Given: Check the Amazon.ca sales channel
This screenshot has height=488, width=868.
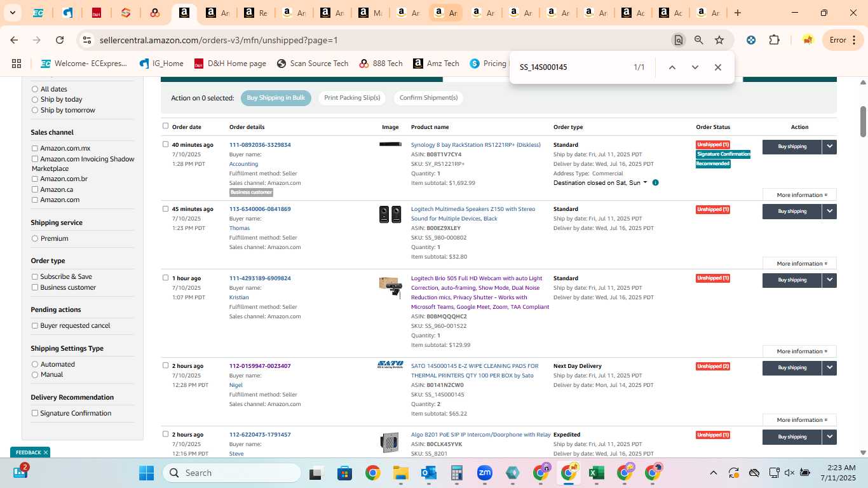Looking at the screenshot, I should click(35, 189).
